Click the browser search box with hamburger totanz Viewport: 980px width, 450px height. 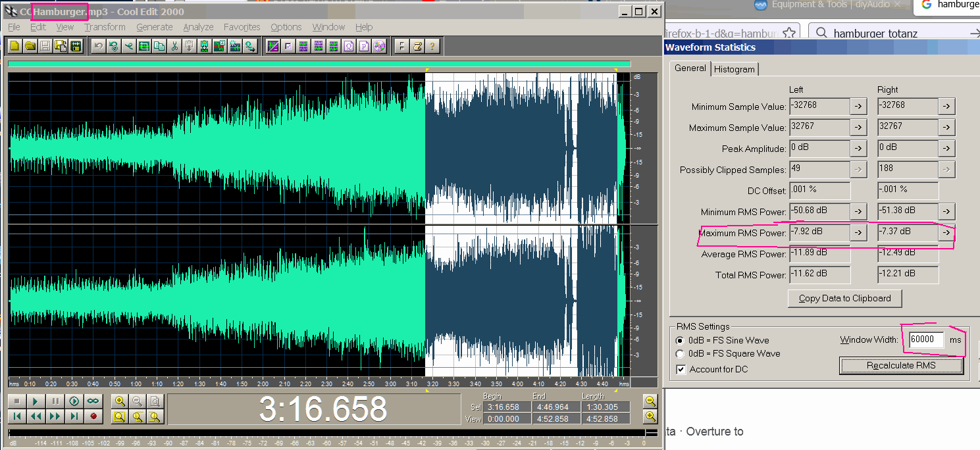pos(895,33)
